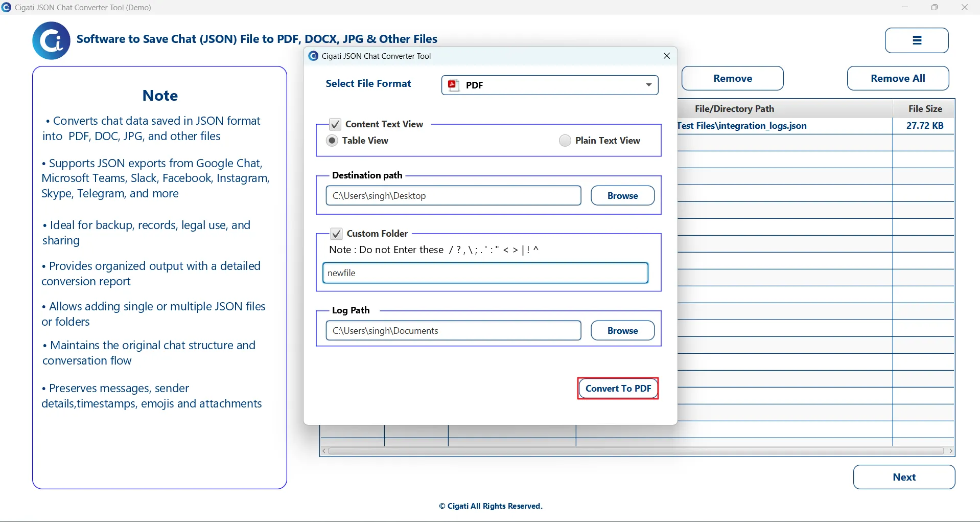The width and height of the screenshot is (980, 522).
Task: Click the PDF icon in the format box
Action: [453, 85]
